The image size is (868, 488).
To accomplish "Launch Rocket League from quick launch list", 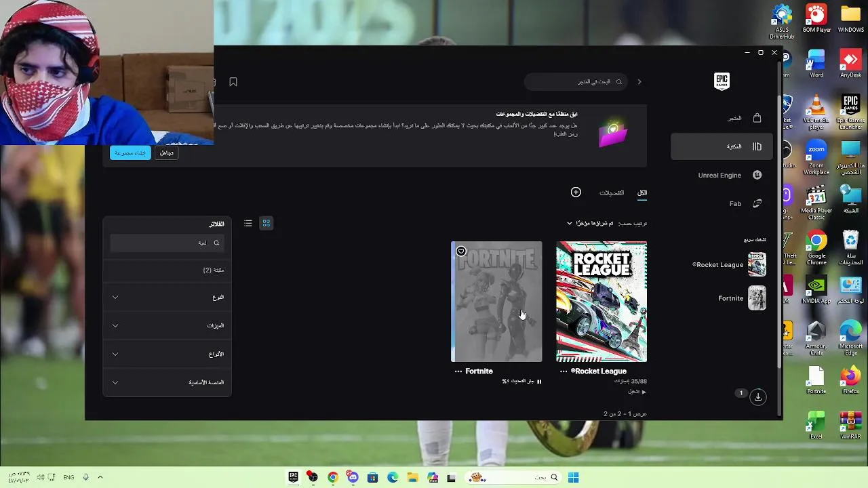I will coord(729,264).
